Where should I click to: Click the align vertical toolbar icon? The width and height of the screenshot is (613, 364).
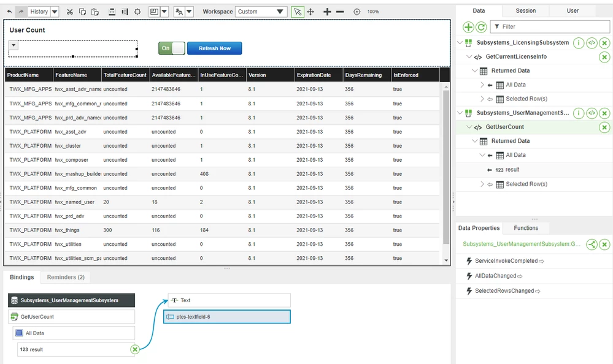(x=112, y=12)
